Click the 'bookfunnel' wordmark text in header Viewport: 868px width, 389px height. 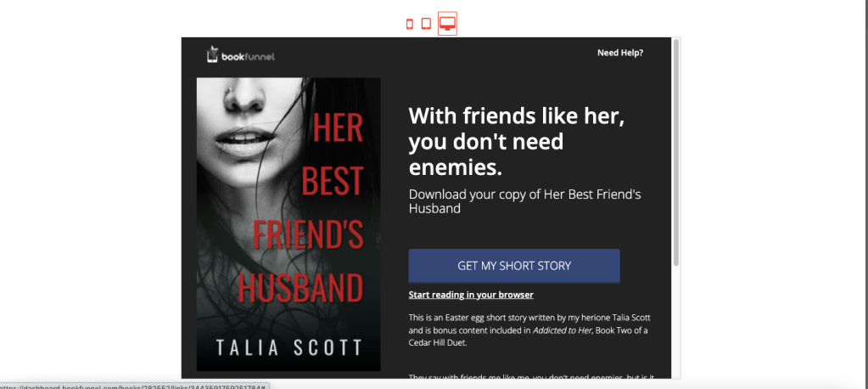tap(249, 57)
